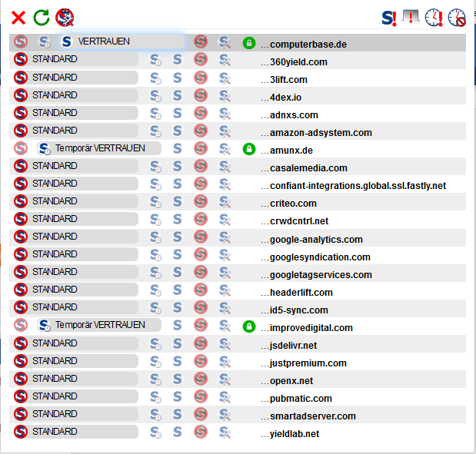The width and height of the screenshot is (476, 454).
Task: Toggle HTTPS lock for computerbase.de
Action: click(x=249, y=43)
